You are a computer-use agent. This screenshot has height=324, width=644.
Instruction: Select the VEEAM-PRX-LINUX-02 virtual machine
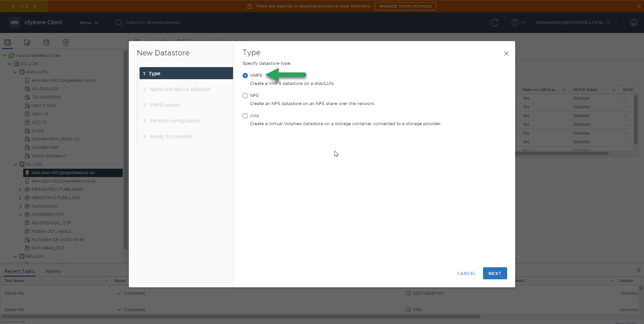point(55,139)
